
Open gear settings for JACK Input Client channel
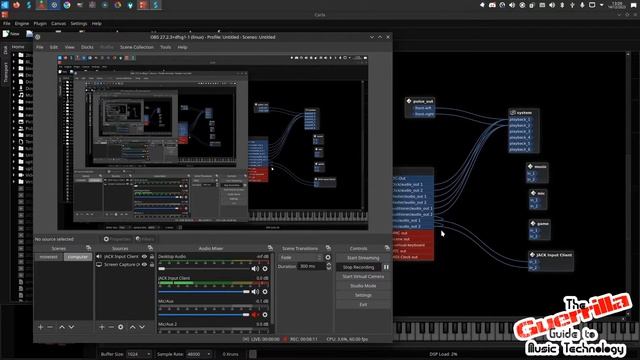(x=265, y=292)
